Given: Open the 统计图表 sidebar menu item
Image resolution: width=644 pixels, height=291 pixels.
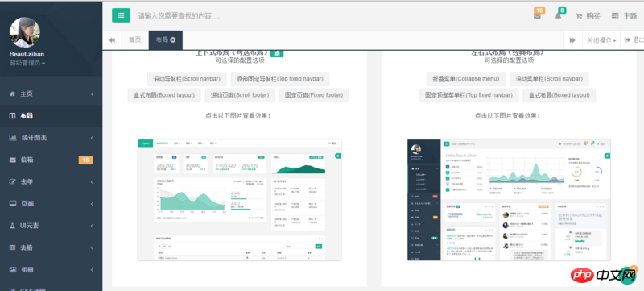Looking at the screenshot, I should coord(51,138).
